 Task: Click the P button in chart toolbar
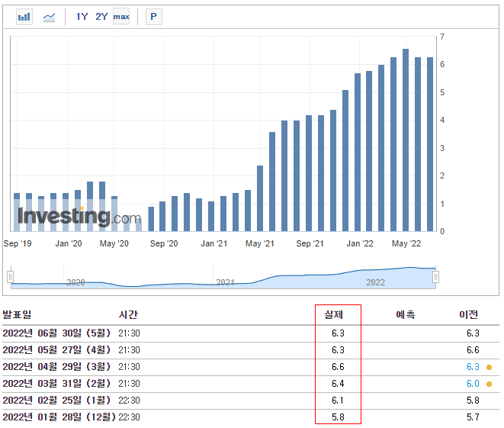coord(154,17)
